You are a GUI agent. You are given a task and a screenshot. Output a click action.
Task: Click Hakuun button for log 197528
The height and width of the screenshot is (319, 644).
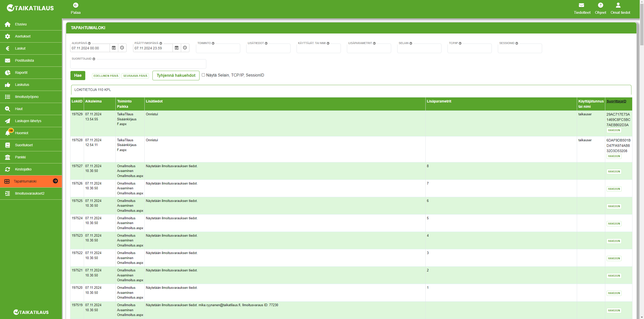614,156
